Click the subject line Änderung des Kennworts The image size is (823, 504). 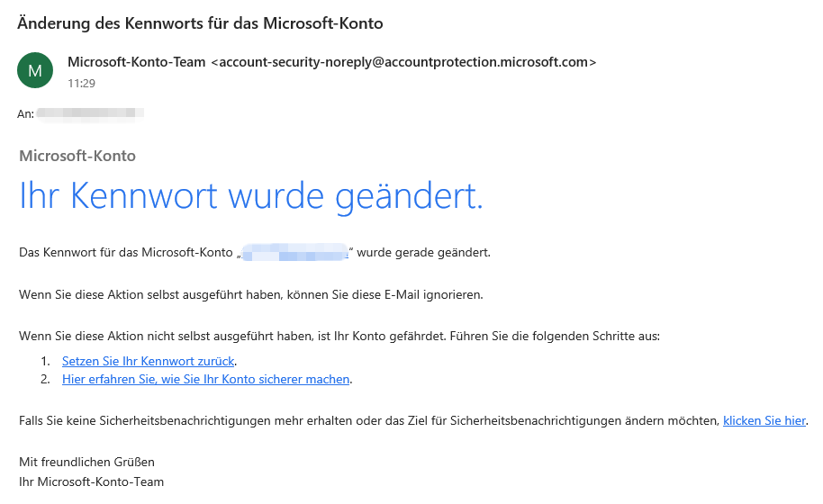[200, 23]
